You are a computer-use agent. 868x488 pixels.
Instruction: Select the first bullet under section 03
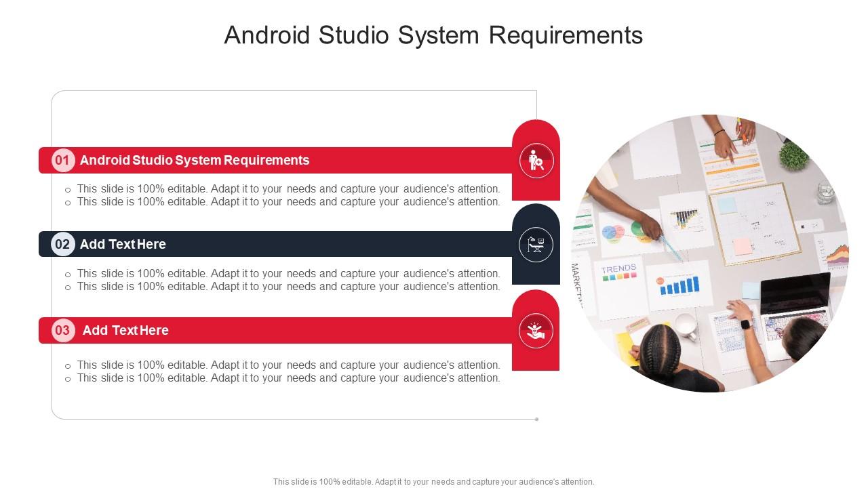[288, 365]
